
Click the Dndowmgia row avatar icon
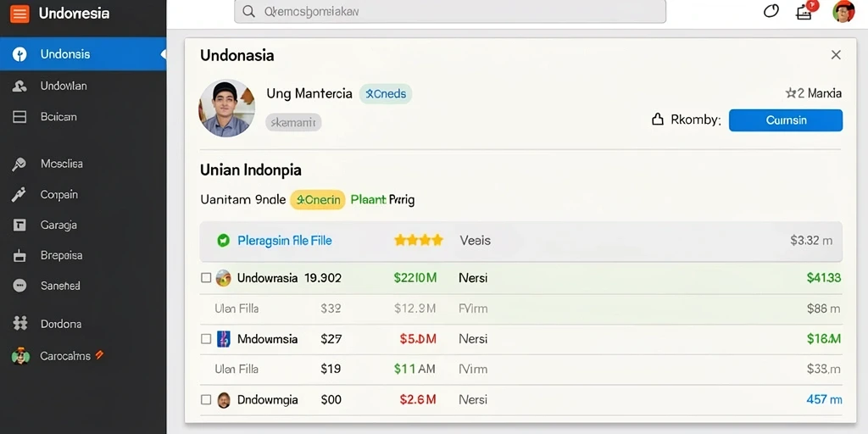[x=223, y=400]
